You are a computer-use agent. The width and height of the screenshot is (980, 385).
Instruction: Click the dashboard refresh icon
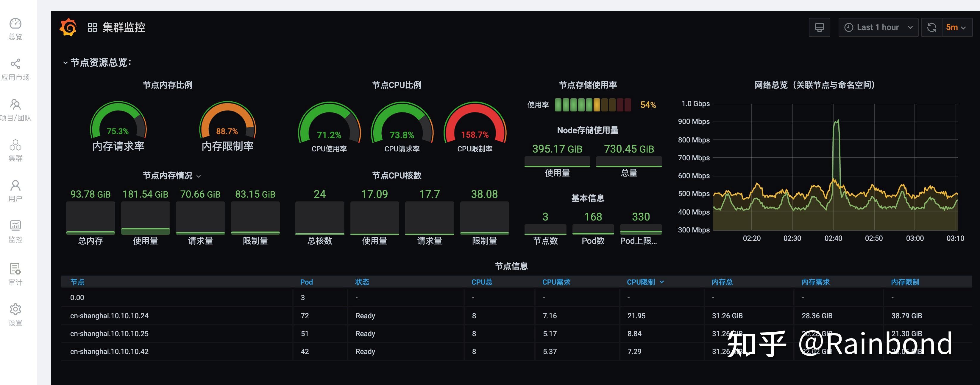931,27
